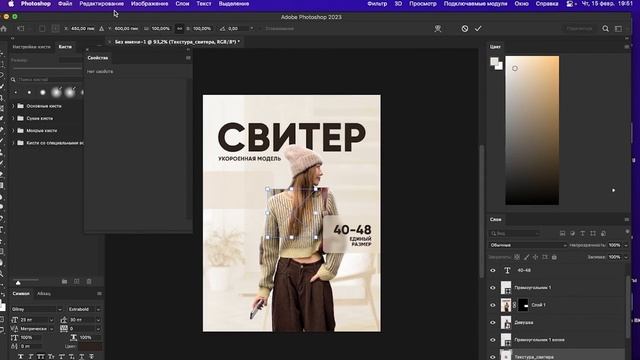Hide the Прямоугольник 1 копия layer
The height and width of the screenshot is (360, 640).
(493, 340)
